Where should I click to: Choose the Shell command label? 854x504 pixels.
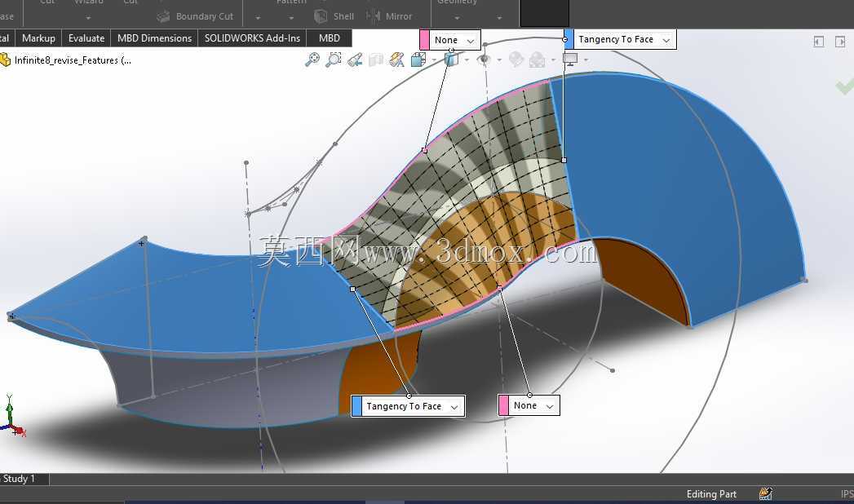tap(343, 17)
